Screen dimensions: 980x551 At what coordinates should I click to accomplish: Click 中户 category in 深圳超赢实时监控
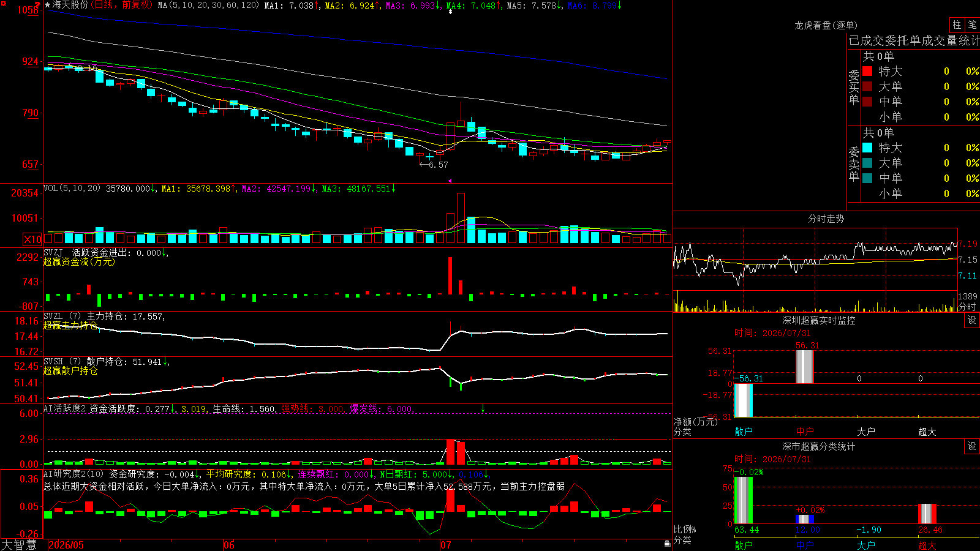[804, 432]
